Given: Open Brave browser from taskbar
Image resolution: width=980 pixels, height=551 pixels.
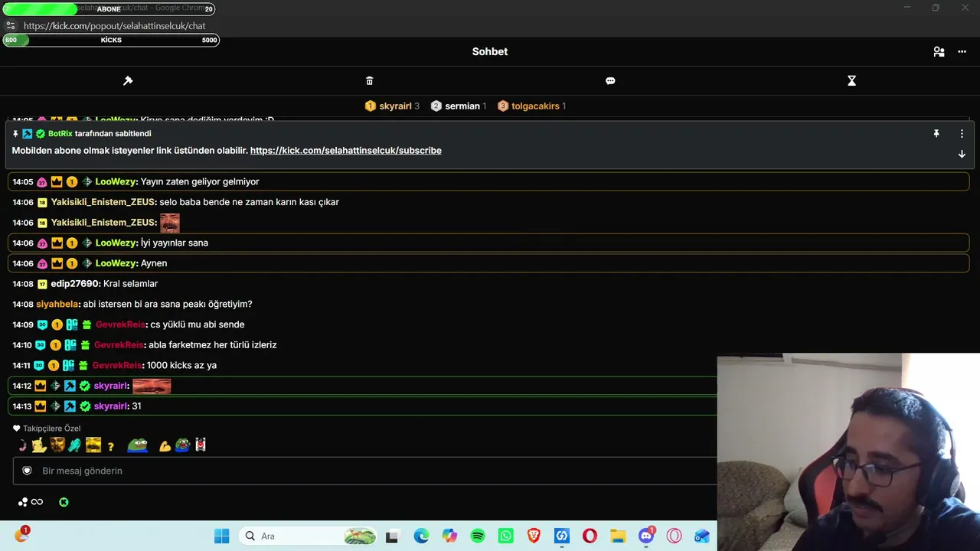Looking at the screenshot, I should 534,536.
